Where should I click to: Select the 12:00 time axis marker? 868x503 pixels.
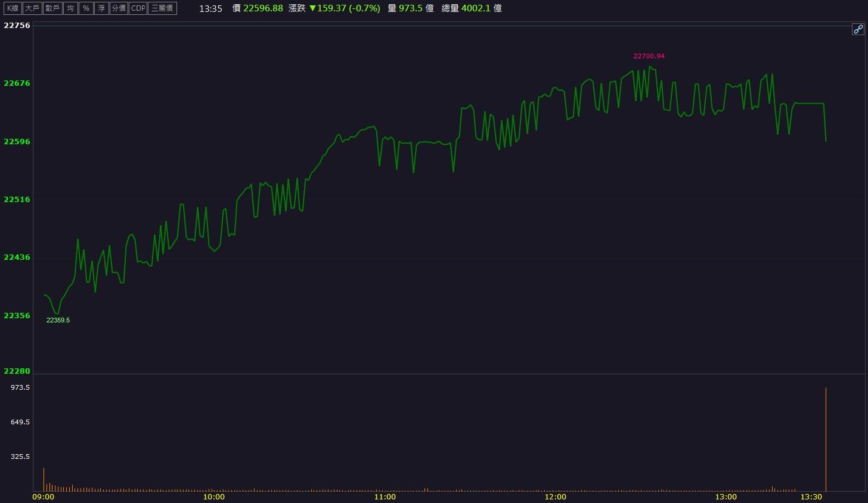[555, 496]
